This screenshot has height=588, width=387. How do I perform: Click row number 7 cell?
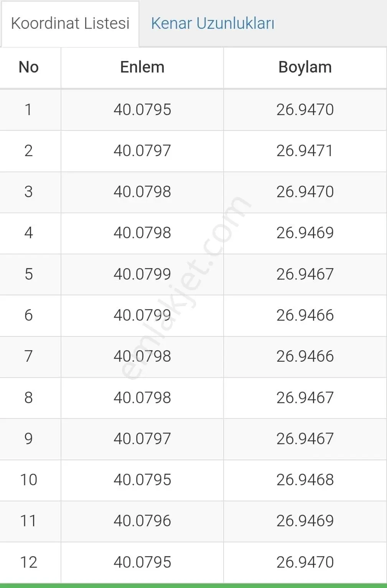29,356
